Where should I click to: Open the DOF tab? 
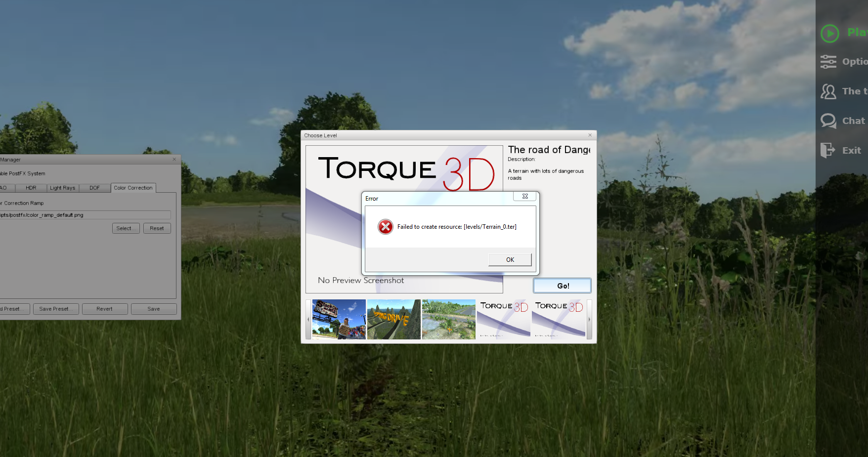94,188
